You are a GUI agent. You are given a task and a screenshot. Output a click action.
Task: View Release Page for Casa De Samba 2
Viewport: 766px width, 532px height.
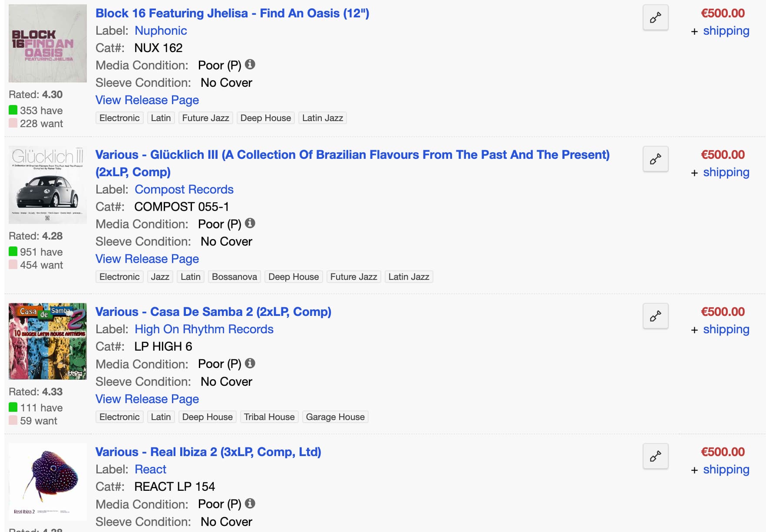tap(147, 399)
